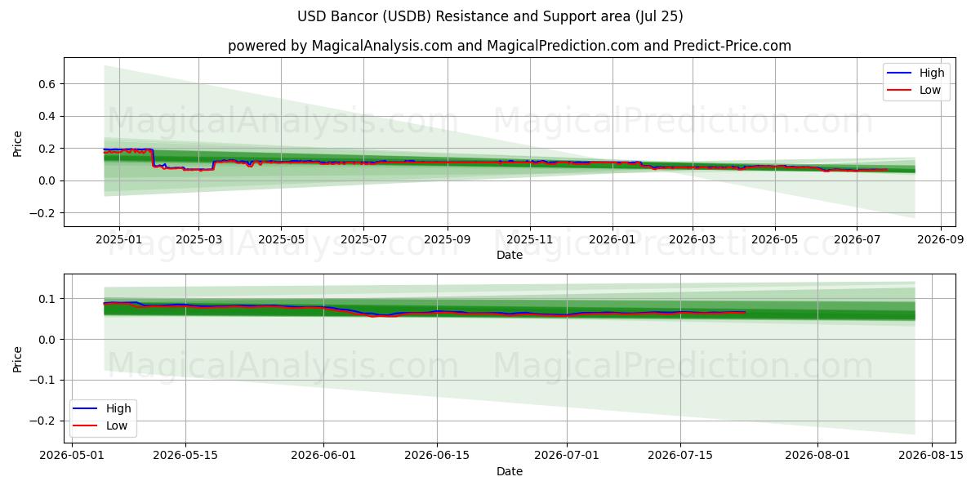Click the '2026-09' x-axis label on the top chart

(940, 241)
